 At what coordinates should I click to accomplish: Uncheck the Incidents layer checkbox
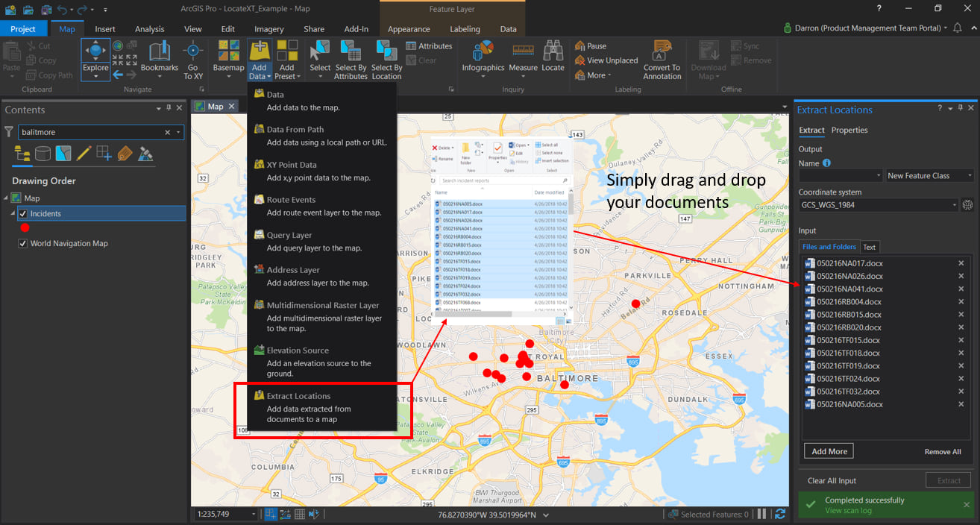pos(22,214)
